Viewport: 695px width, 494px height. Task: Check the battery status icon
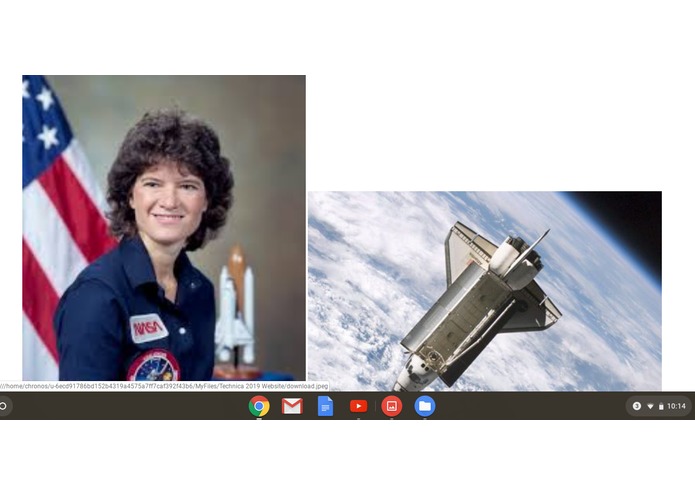point(661,406)
